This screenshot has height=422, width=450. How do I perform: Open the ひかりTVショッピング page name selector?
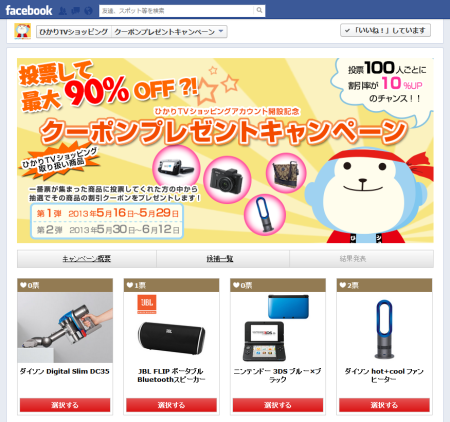pos(74,32)
